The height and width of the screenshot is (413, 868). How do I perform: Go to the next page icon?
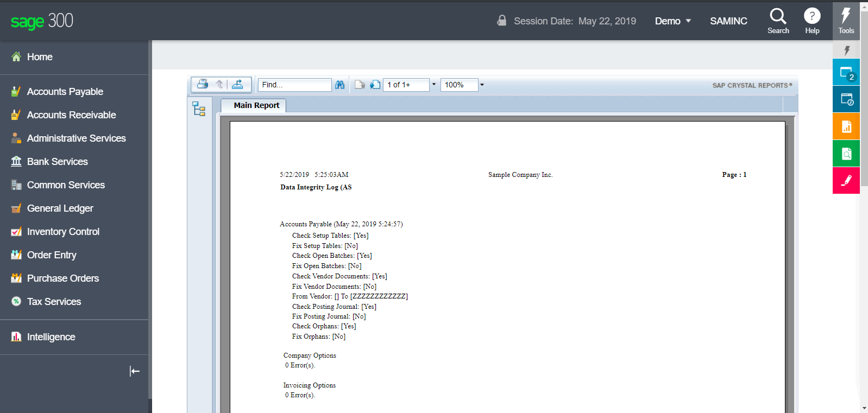click(x=375, y=85)
